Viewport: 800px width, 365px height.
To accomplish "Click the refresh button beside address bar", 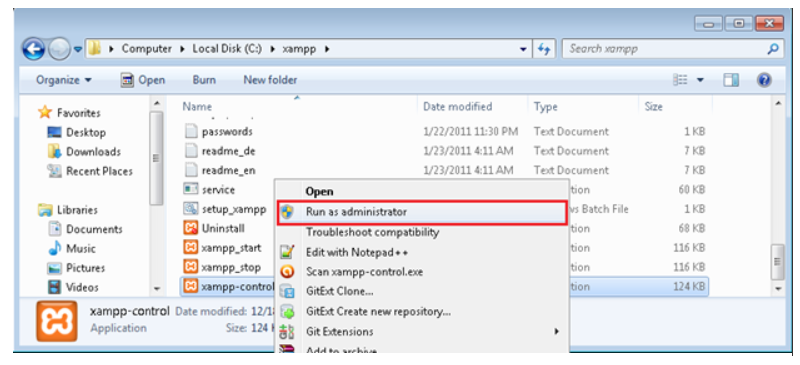I will click(544, 50).
